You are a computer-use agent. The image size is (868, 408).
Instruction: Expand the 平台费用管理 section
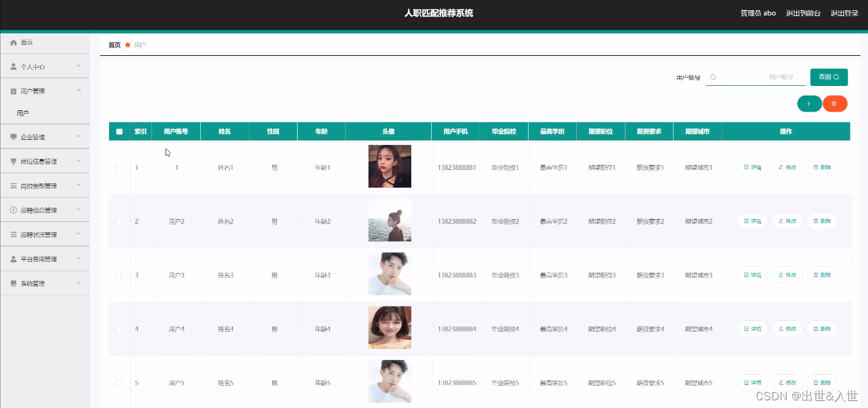(45, 259)
